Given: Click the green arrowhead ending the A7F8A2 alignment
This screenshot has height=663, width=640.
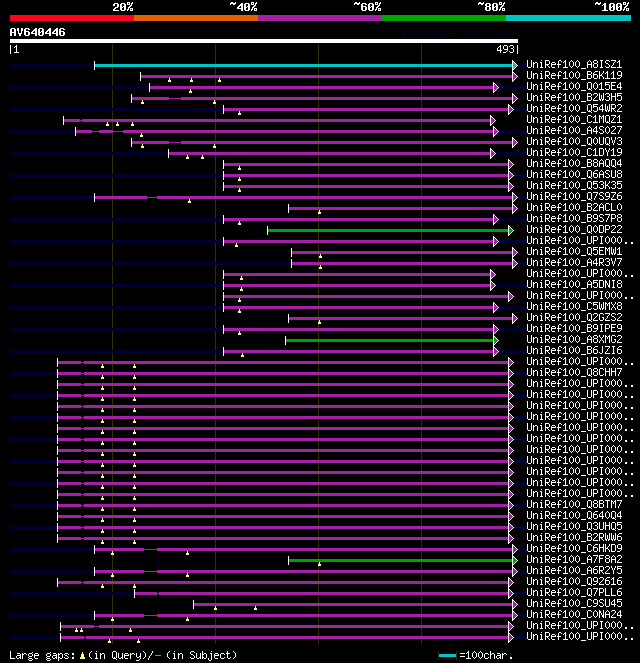Looking at the screenshot, I should (x=515, y=560).
